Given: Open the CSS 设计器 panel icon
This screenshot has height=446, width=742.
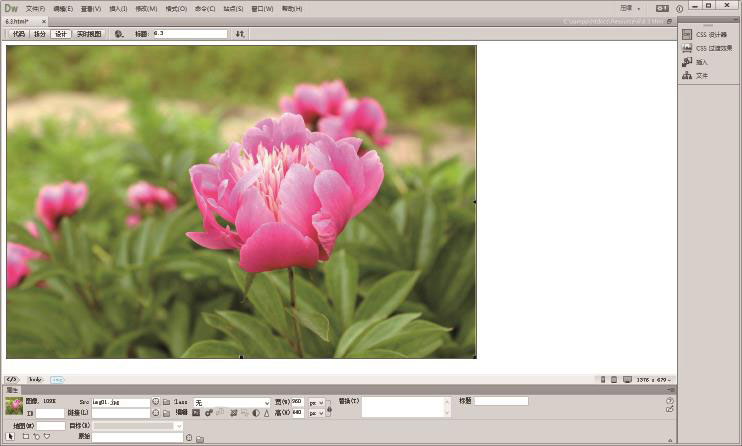Looking at the screenshot, I should click(688, 34).
